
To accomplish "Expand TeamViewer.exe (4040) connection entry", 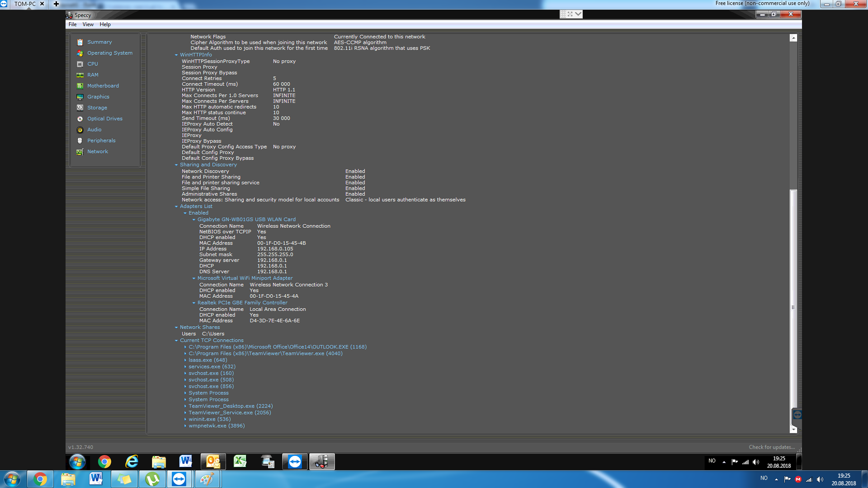I will pyautogui.click(x=185, y=354).
